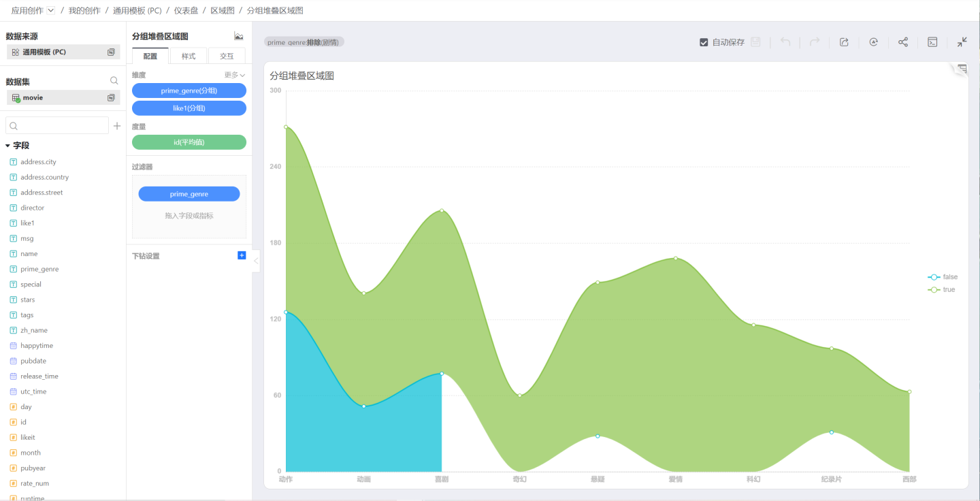
Task: Toggle the true series in legend
Action: point(942,290)
